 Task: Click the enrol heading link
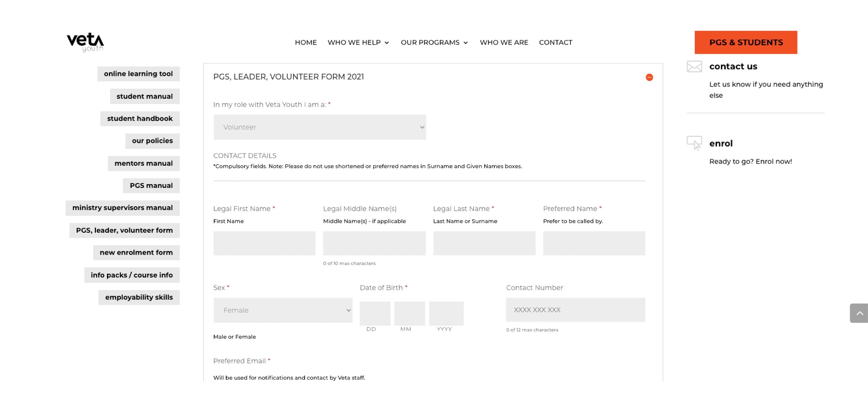[x=721, y=144]
